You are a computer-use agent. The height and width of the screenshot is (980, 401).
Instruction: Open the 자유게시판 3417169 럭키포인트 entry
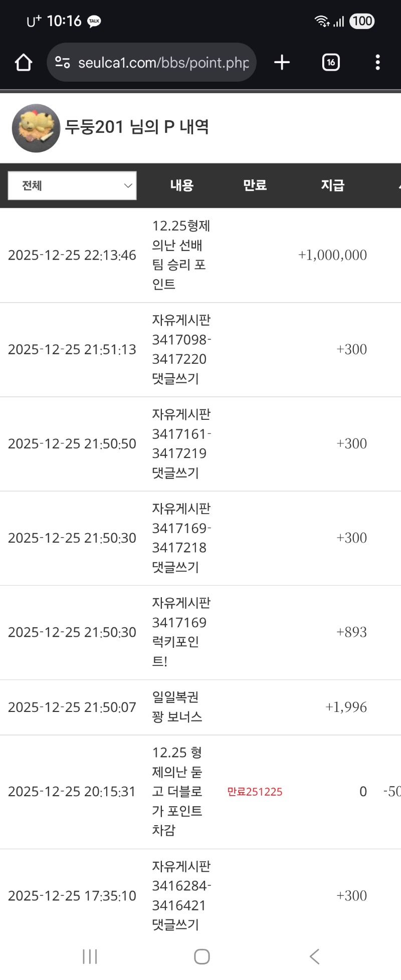point(181,632)
